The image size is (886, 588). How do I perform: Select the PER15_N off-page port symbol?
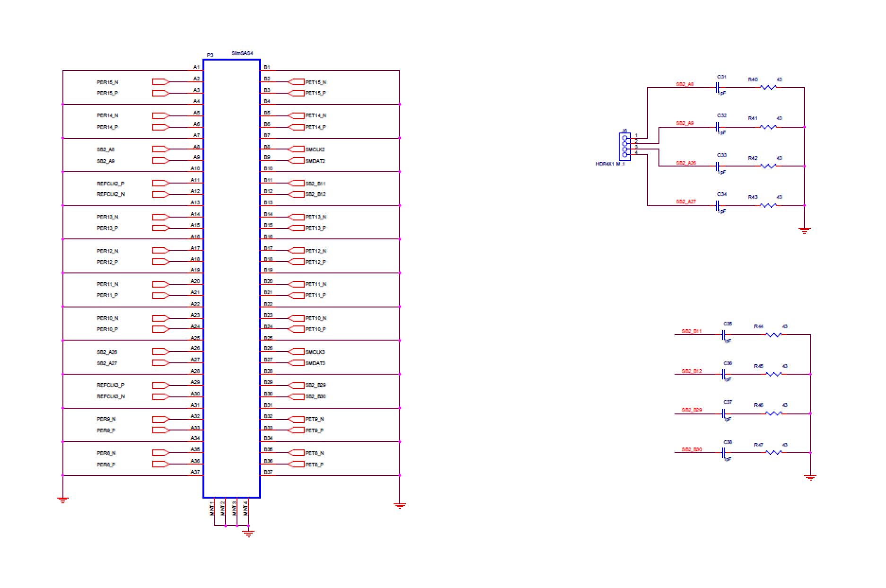click(x=161, y=82)
